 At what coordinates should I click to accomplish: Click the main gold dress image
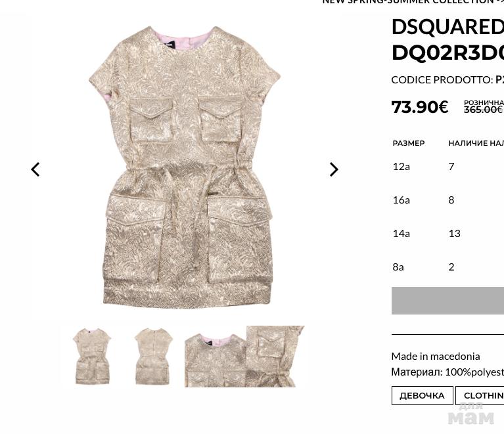[x=185, y=166]
